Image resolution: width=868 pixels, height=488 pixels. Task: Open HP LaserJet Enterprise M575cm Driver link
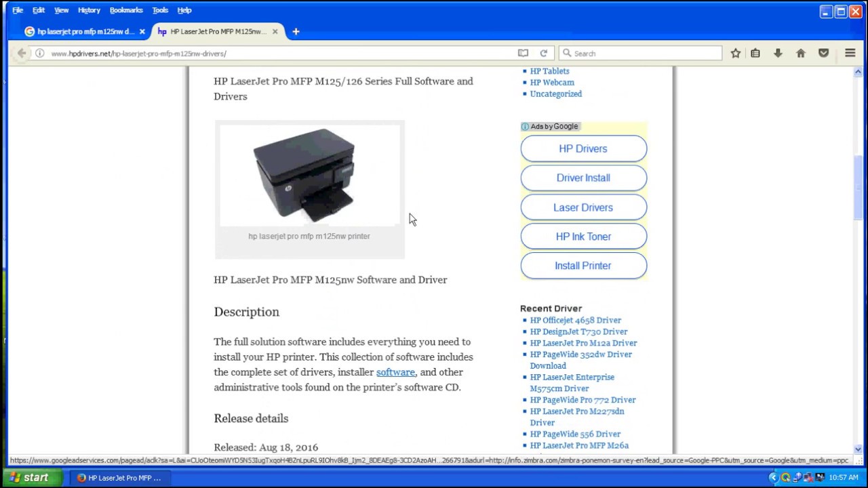572,383
